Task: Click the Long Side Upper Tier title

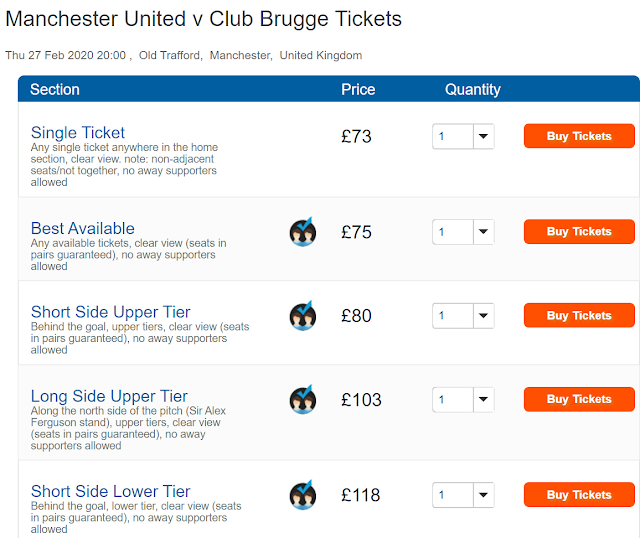Action: 109,396
